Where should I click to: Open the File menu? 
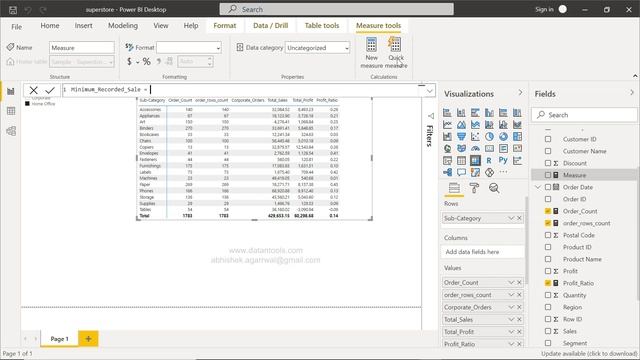point(16,27)
